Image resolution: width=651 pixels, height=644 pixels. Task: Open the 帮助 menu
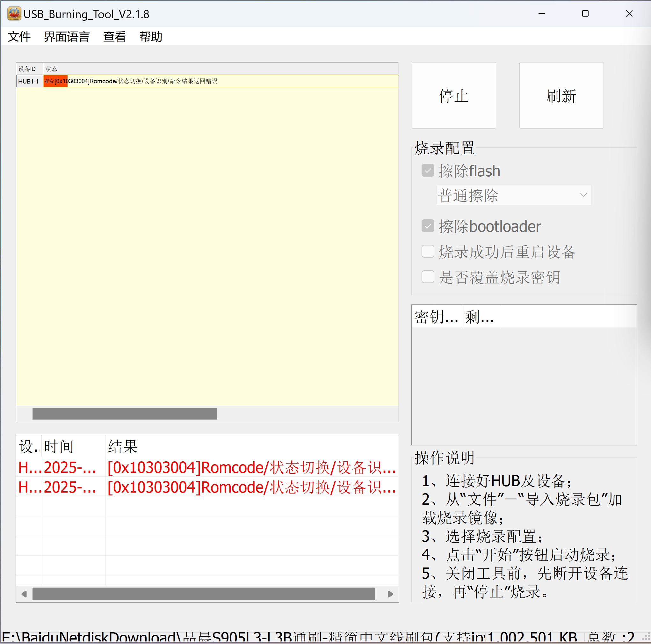151,37
